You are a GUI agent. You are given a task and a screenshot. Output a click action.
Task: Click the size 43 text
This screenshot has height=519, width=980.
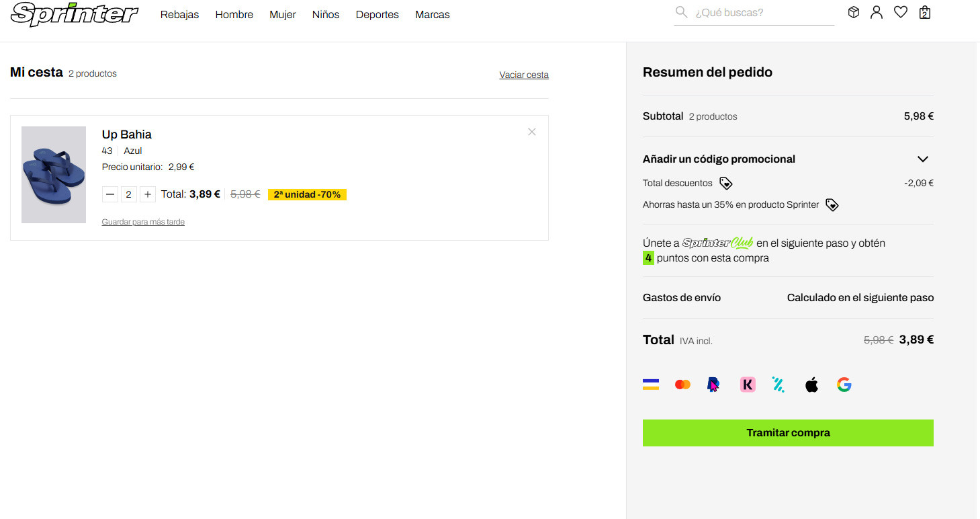107,151
